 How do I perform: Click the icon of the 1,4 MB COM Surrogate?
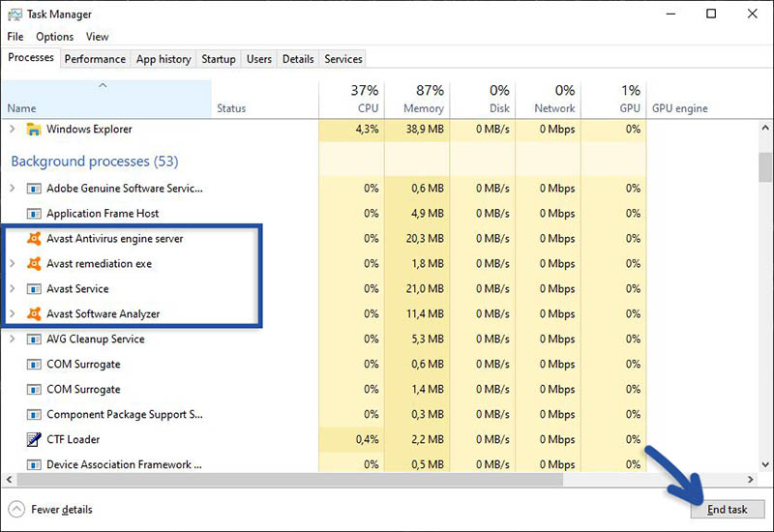pos(34,390)
